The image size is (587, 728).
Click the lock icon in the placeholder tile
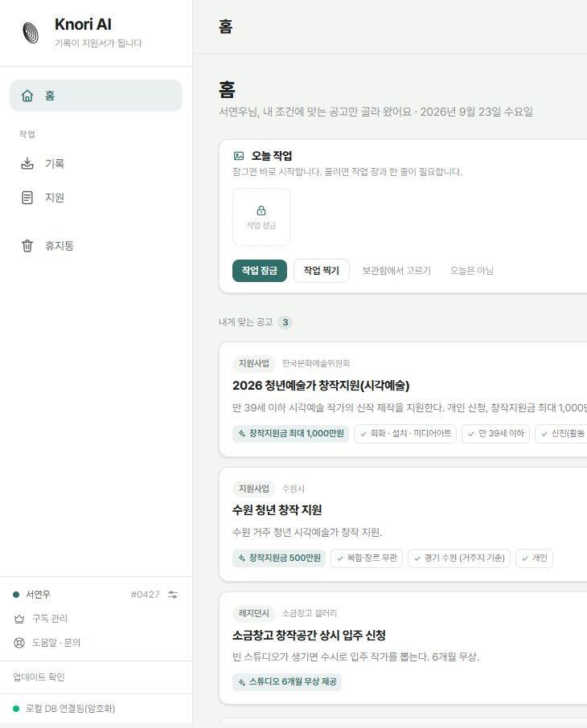(x=261, y=211)
